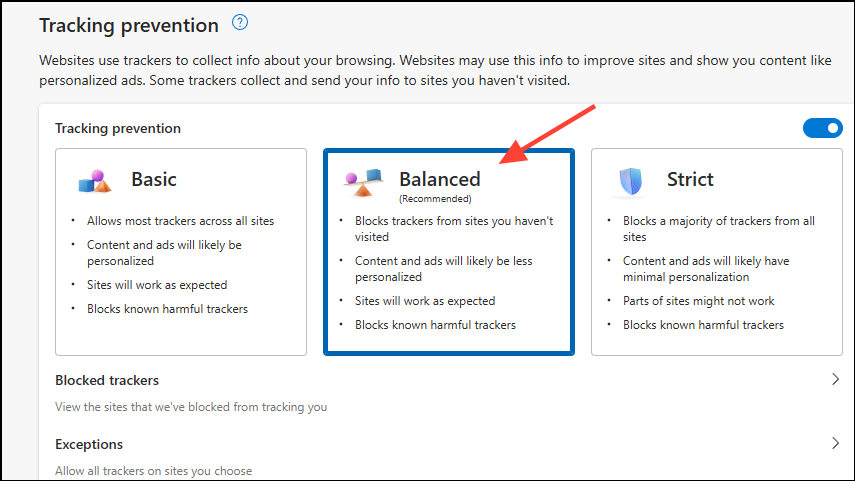Click 'View the sites that we've blocked' description
Screen dimensions: 855x481
191,407
